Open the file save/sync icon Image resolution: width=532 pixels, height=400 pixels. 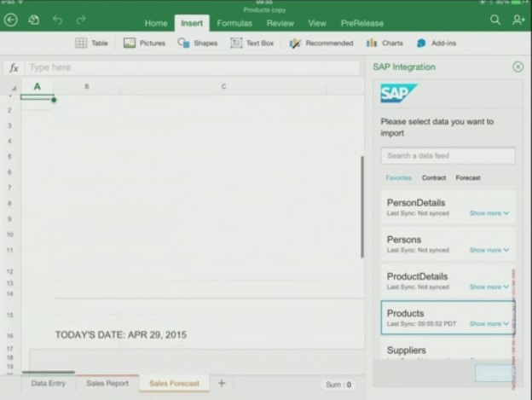[34, 20]
